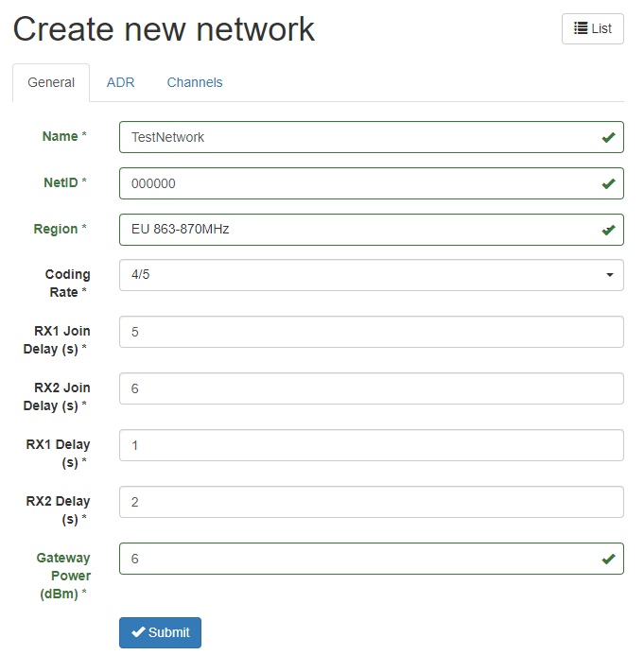Edit the RX2 Join Delay value
Screen dimensions: 644x655
pyautogui.click(x=372, y=388)
